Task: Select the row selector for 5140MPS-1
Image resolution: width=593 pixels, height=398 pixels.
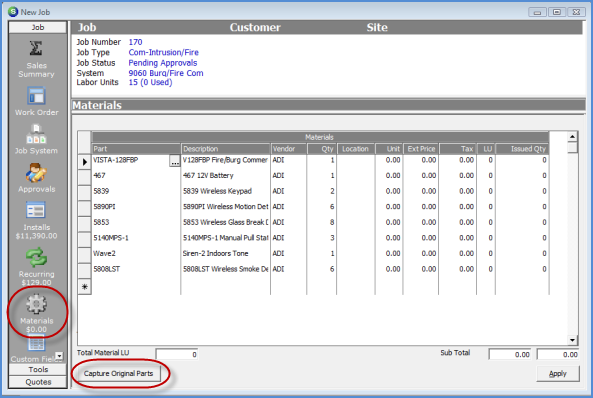Action: tap(84, 239)
